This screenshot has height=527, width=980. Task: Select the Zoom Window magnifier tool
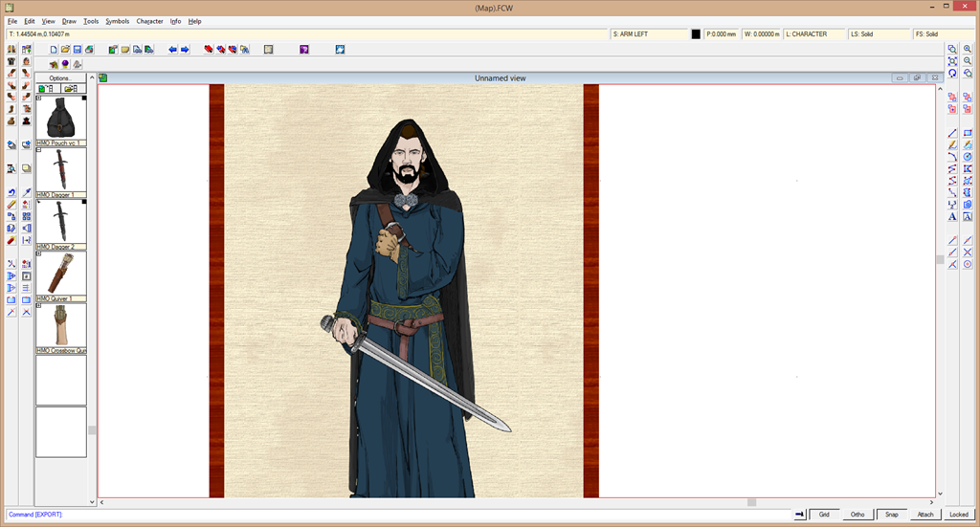952,49
